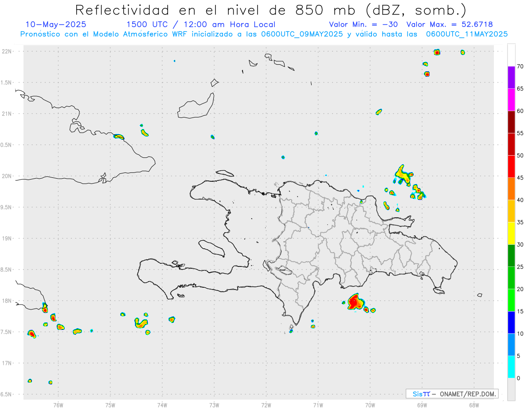The height and width of the screenshot is (411, 532).
Task: Click the '76W' longitude label
Action: coord(58,405)
